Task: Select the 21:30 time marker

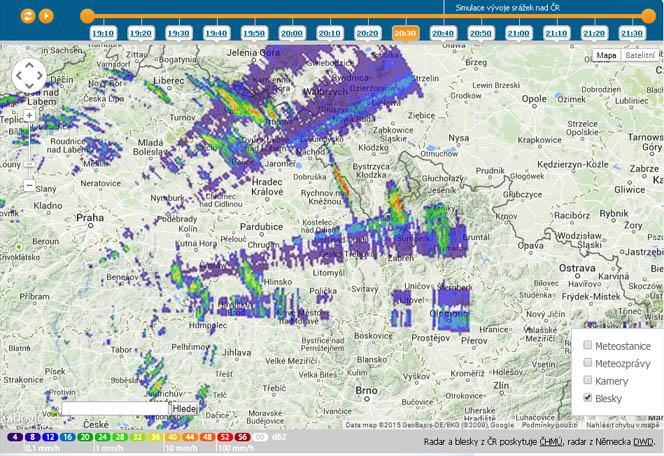Action: 631,33
